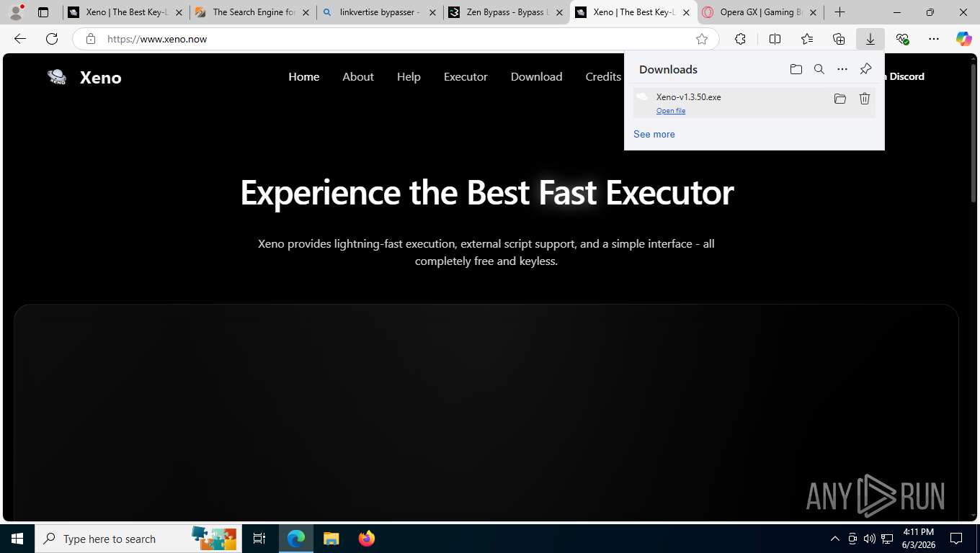Open the Collections icon
The image size is (980, 553).
click(838, 39)
